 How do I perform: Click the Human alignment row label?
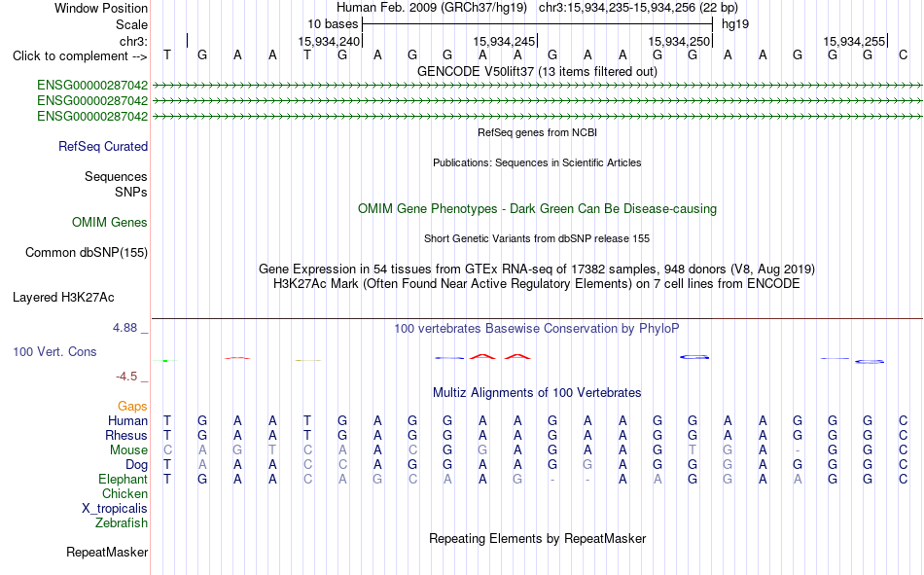127,420
